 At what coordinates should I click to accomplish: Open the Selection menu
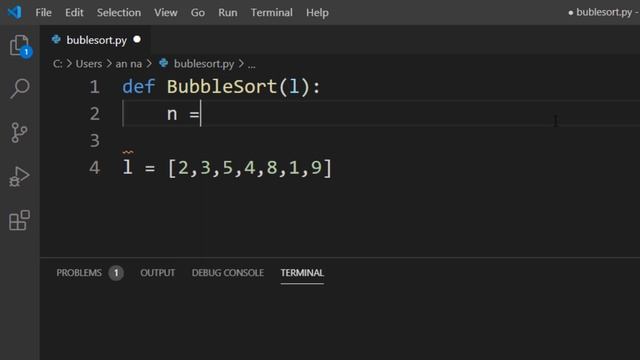119,13
